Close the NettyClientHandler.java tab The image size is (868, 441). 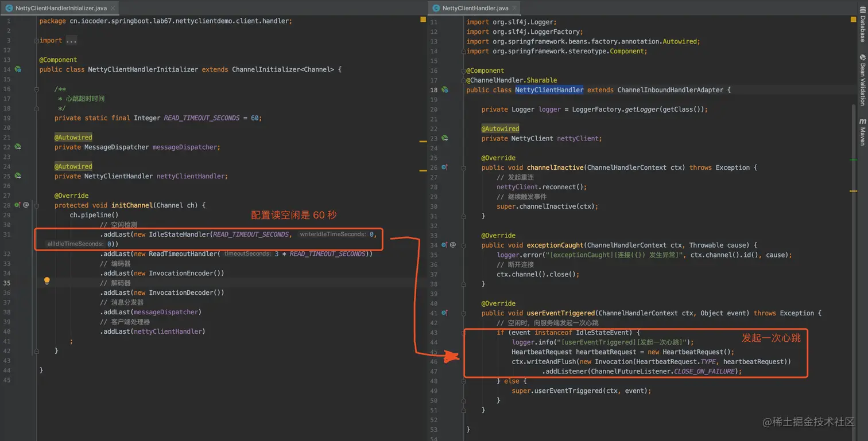click(x=515, y=9)
